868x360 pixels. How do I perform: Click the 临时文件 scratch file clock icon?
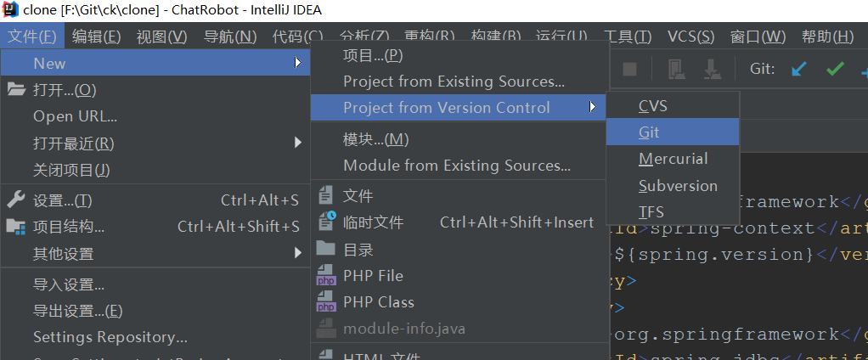pyautogui.click(x=326, y=222)
